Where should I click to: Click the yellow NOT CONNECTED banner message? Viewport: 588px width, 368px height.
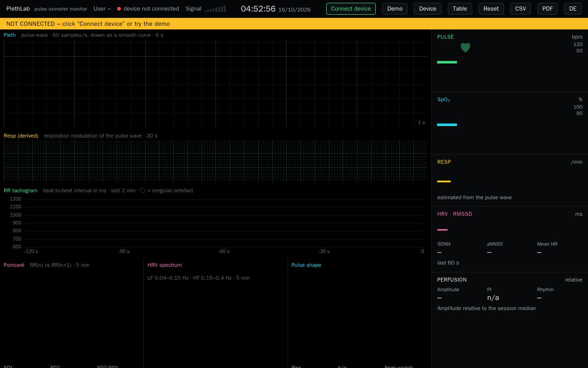(88, 24)
